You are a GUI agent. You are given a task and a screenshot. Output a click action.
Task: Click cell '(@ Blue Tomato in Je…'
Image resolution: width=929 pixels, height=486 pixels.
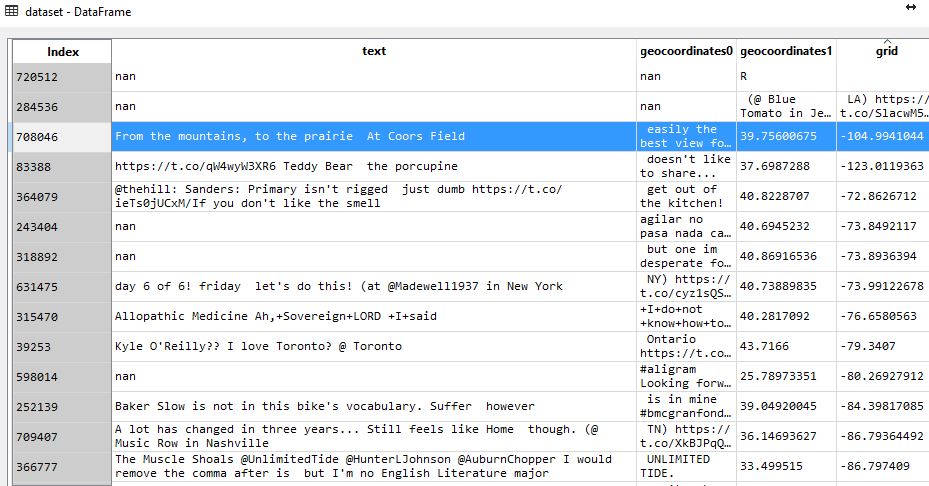786,107
